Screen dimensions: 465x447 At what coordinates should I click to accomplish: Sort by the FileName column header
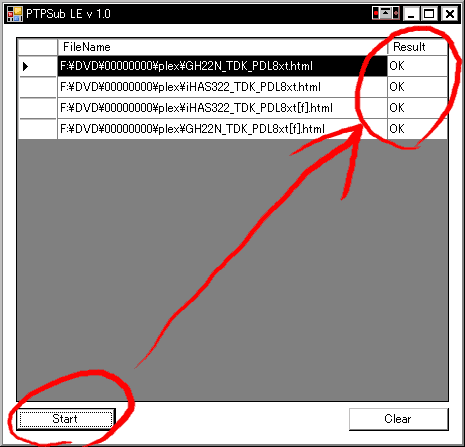tap(223, 47)
